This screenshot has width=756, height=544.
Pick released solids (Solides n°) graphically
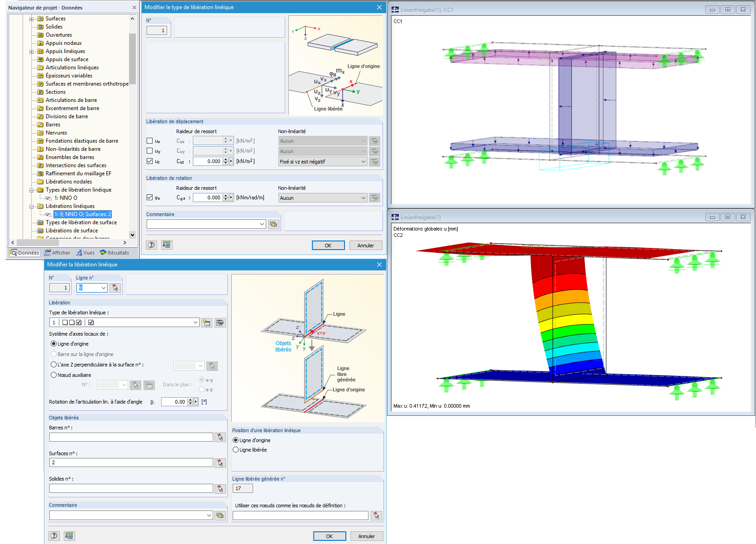tap(220, 489)
